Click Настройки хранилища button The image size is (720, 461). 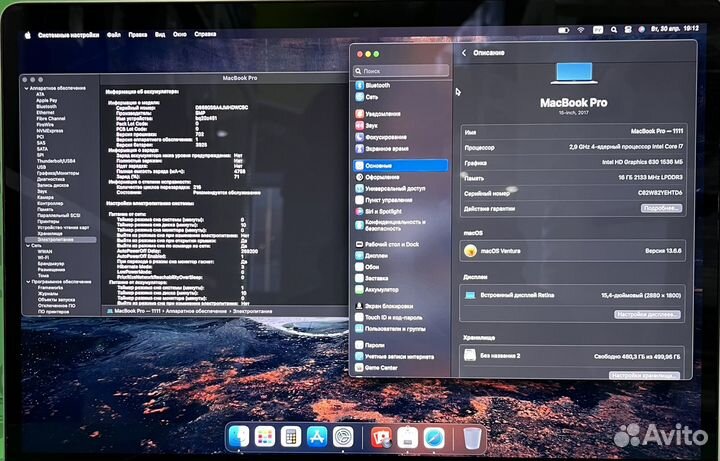644,376
